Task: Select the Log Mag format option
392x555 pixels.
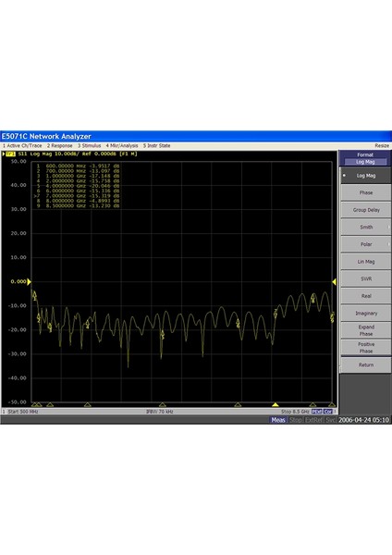Action: click(x=366, y=176)
